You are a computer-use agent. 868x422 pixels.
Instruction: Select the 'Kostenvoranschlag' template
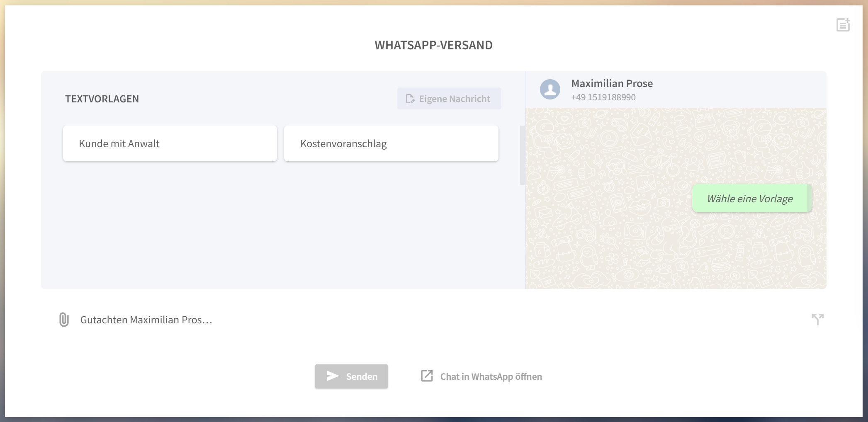(391, 143)
